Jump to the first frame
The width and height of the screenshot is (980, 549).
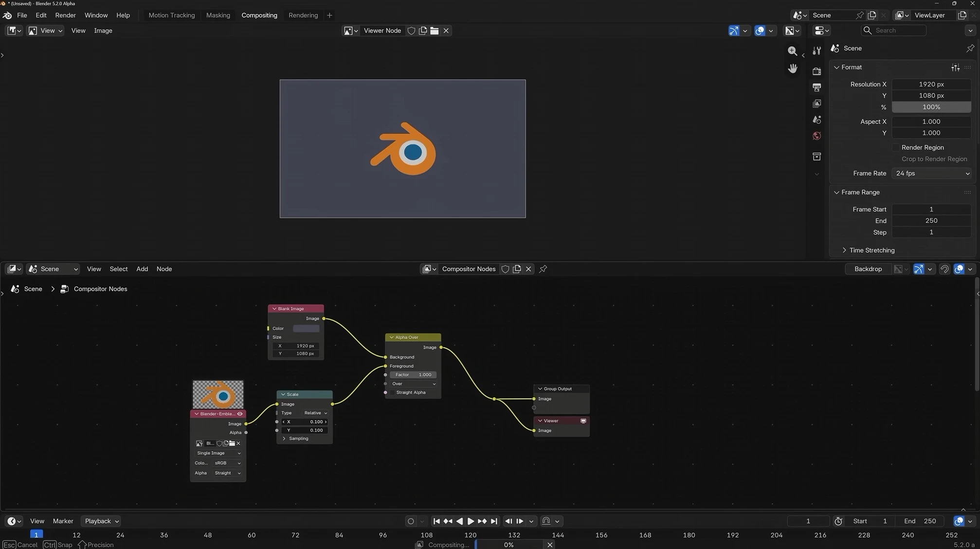click(x=436, y=521)
